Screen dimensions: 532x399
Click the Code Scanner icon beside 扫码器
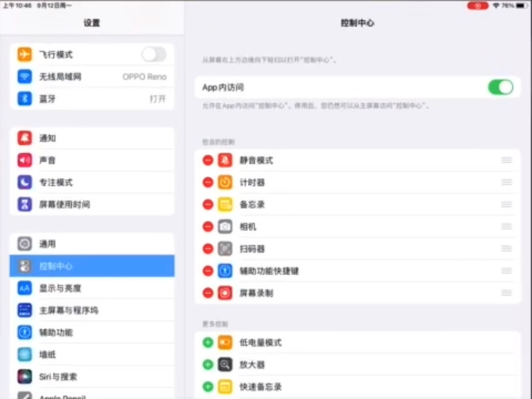point(224,248)
